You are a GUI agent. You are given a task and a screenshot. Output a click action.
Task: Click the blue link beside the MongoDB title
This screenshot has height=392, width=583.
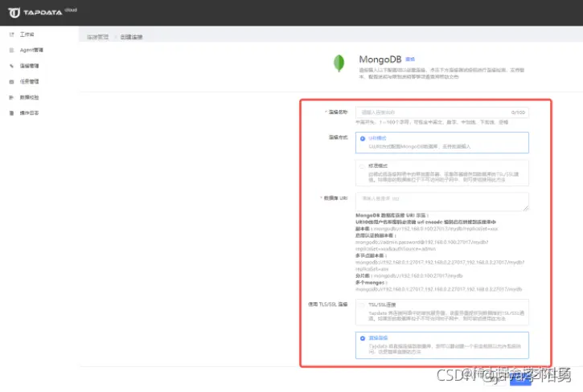pyautogui.click(x=410, y=59)
